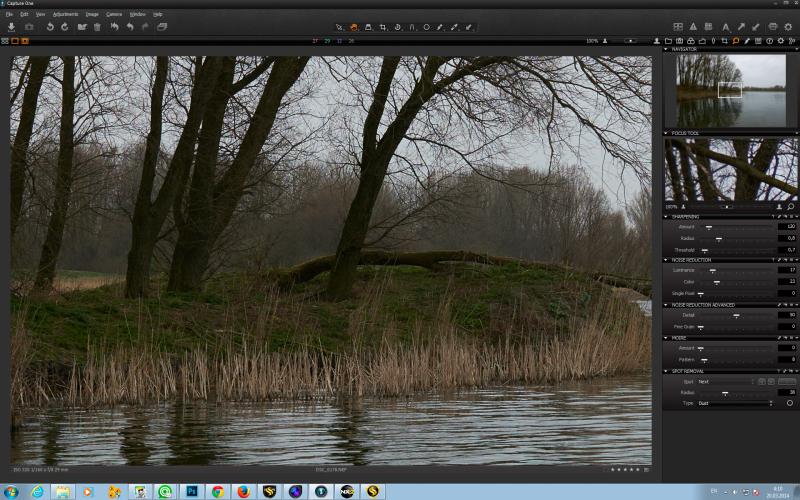Click the Annotations letter A icon

(726, 28)
